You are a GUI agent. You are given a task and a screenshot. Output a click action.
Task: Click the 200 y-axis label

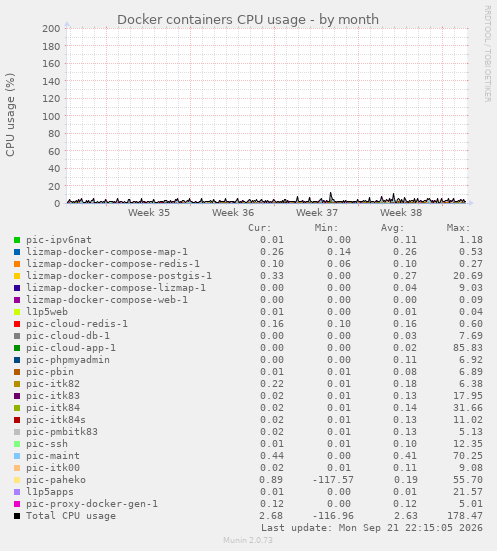click(51, 28)
